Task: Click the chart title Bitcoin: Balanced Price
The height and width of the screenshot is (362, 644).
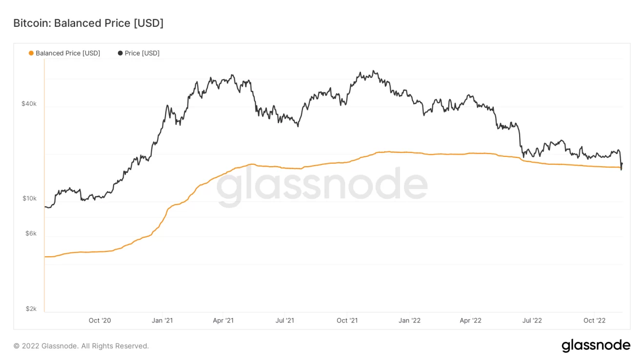Action: coord(88,23)
